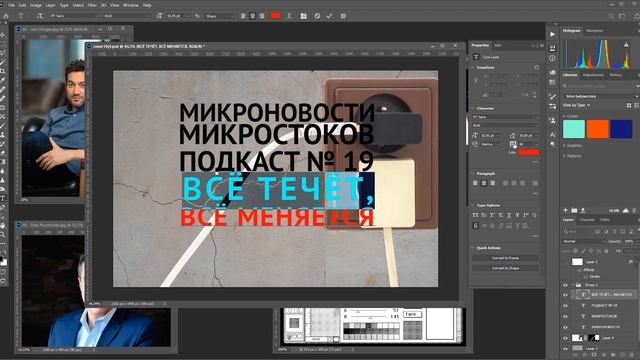Collapse the Character section in Properties
This screenshot has width=640, height=360.
coord(473,108)
